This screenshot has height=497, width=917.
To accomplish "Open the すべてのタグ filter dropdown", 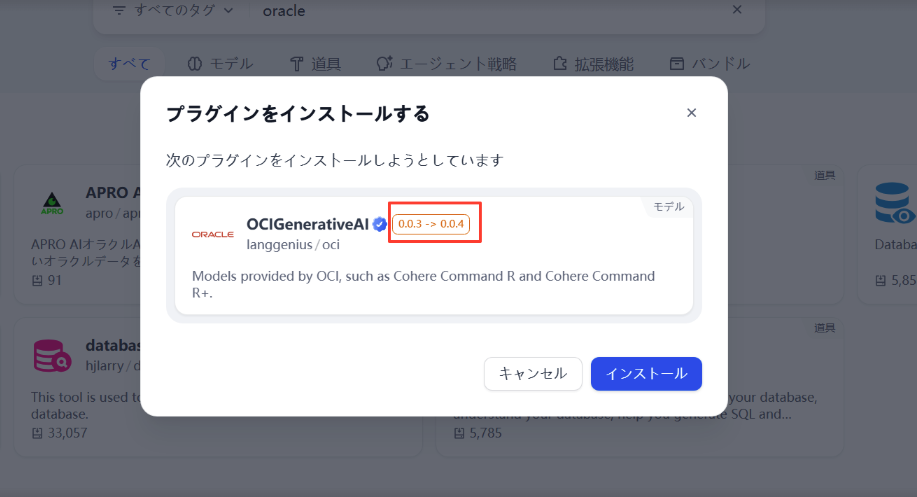I will [x=174, y=11].
